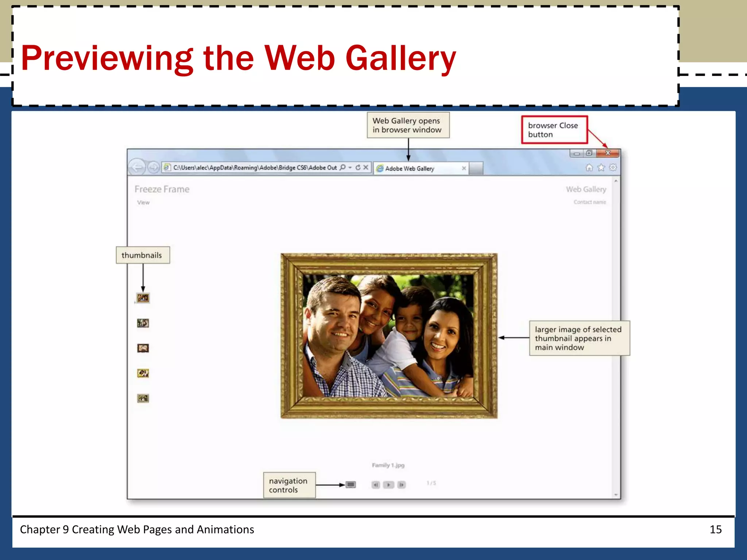
Task: Click the View link under Freeze Frame
Action: pyautogui.click(x=143, y=202)
